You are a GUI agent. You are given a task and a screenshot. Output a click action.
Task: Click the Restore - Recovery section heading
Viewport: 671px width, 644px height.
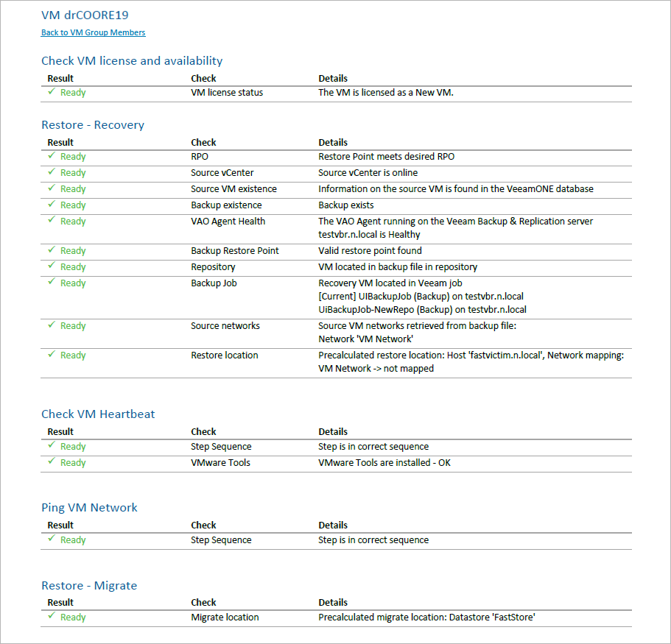(93, 125)
